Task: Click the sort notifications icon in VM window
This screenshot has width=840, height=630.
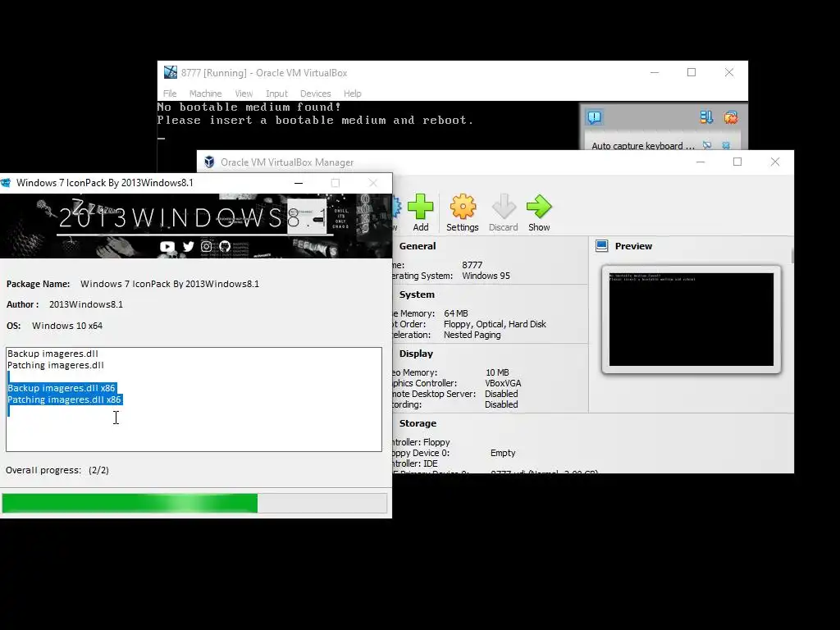Action: (706, 117)
